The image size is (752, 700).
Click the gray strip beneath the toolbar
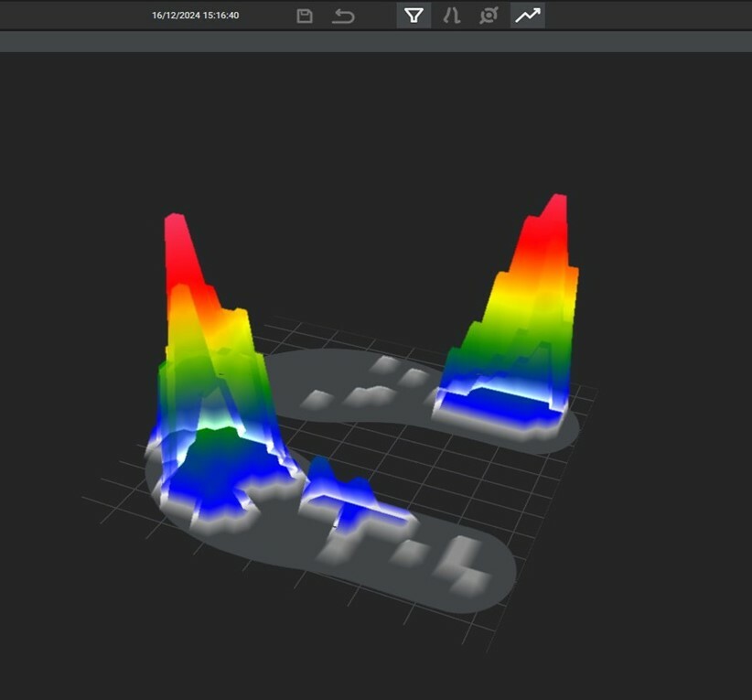(x=376, y=41)
